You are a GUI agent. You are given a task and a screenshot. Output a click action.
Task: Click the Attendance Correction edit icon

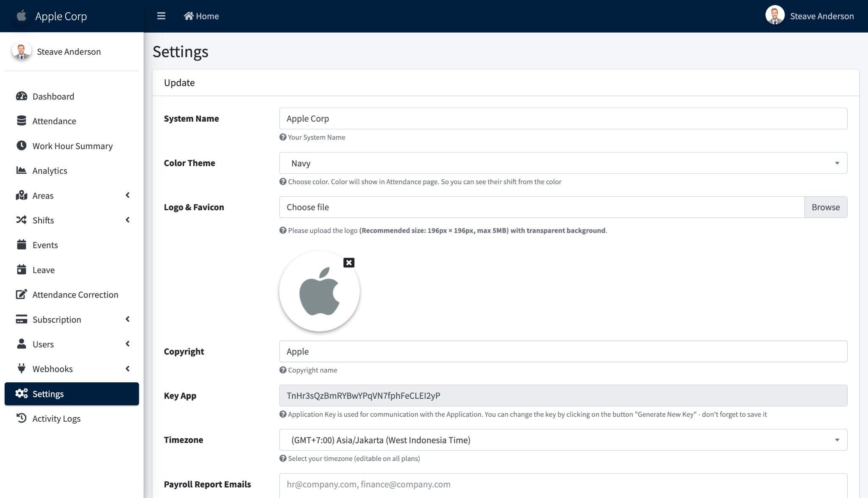click(22, 295)
